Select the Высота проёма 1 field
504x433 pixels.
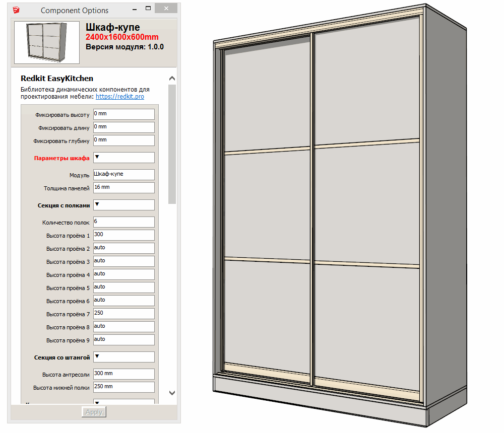123,235
